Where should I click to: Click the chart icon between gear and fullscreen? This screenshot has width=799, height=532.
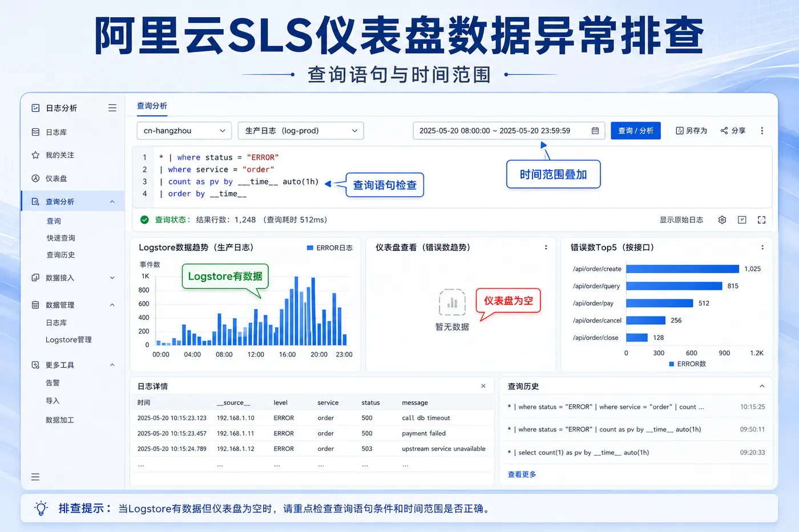742,220
